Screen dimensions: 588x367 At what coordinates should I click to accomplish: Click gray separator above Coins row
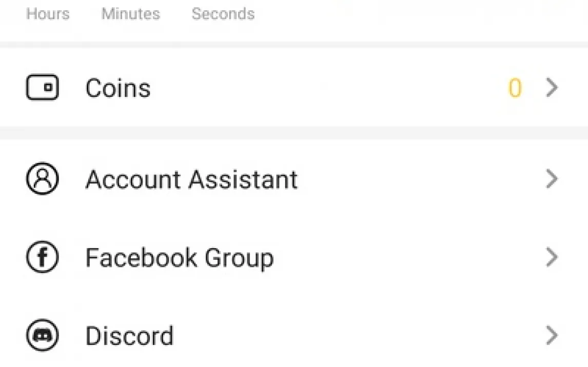coord(294,45)
